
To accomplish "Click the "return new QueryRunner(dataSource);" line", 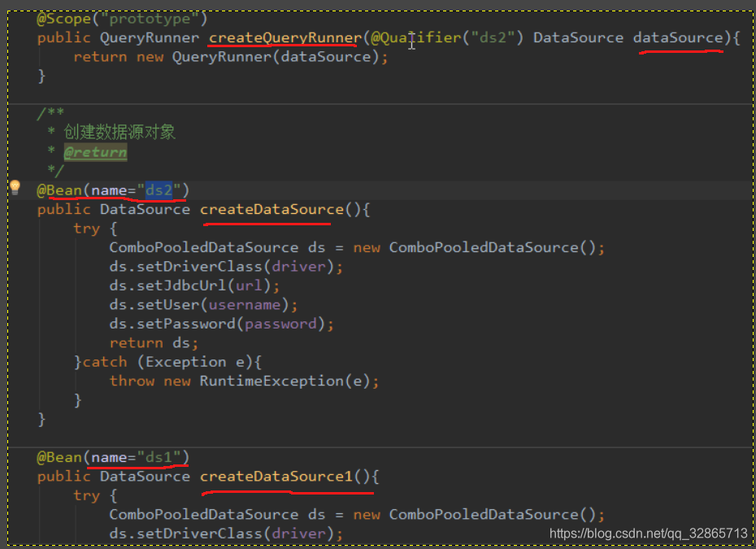I will tap(231, 57).
